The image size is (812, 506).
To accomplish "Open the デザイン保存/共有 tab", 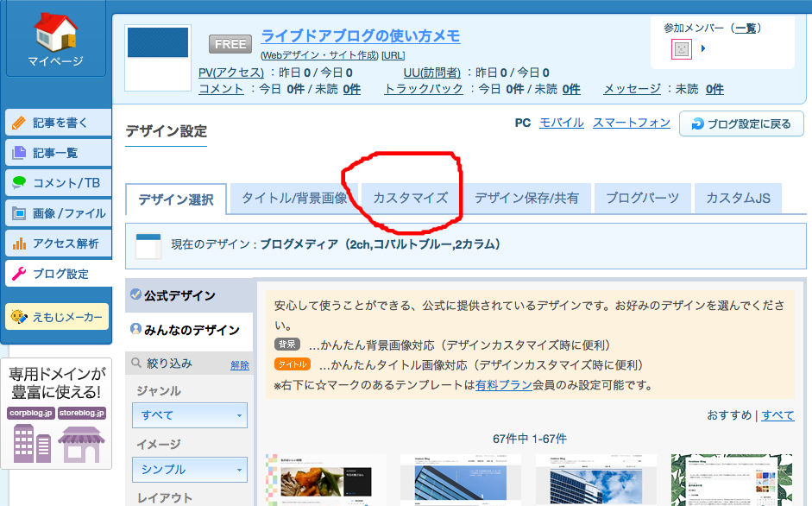I will coord(526,198).
